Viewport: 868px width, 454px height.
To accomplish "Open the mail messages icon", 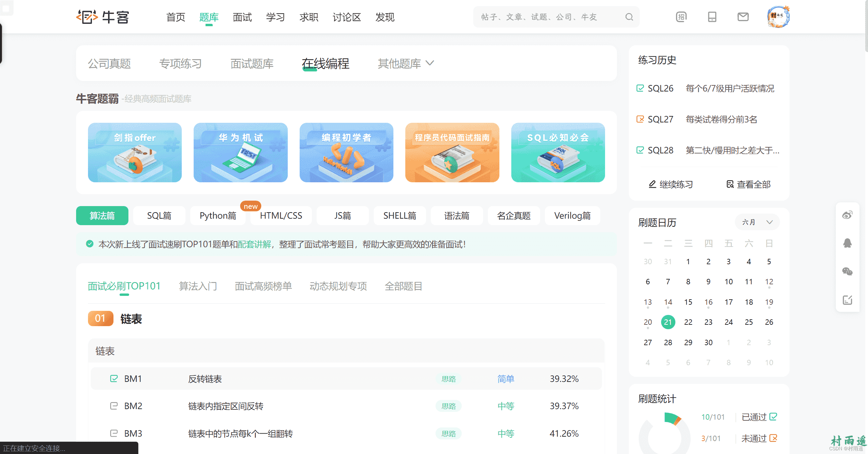I will (743, 17).
